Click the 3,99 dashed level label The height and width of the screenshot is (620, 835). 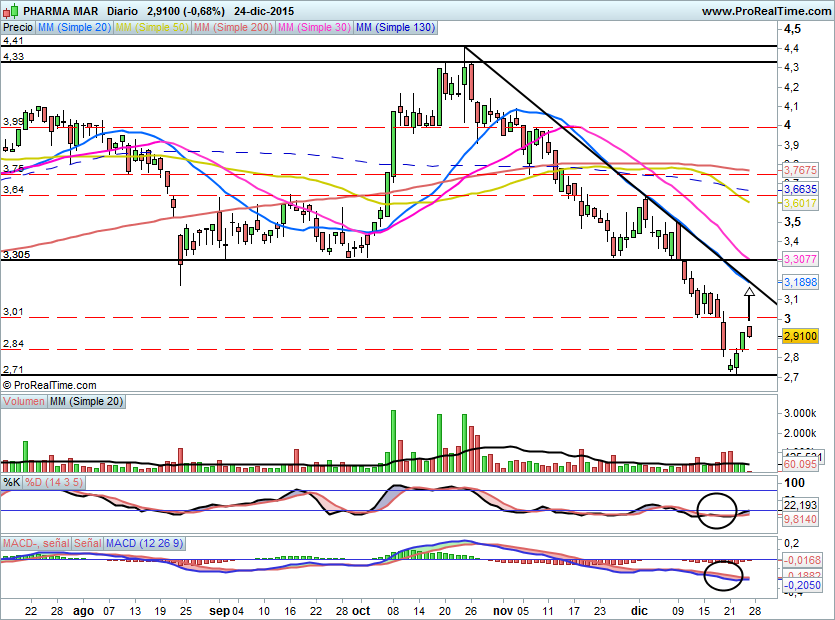pos(13,122)
